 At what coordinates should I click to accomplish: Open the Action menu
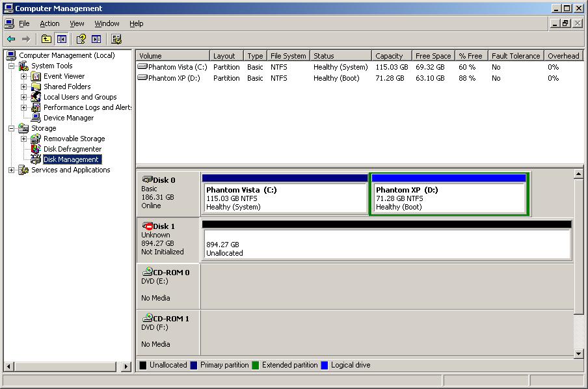49,23
